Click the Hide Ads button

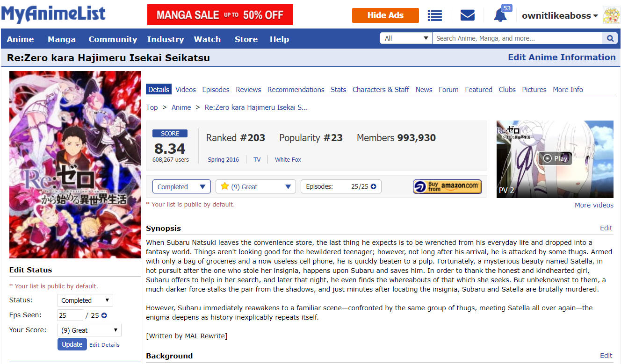click(x=385, y=15)
